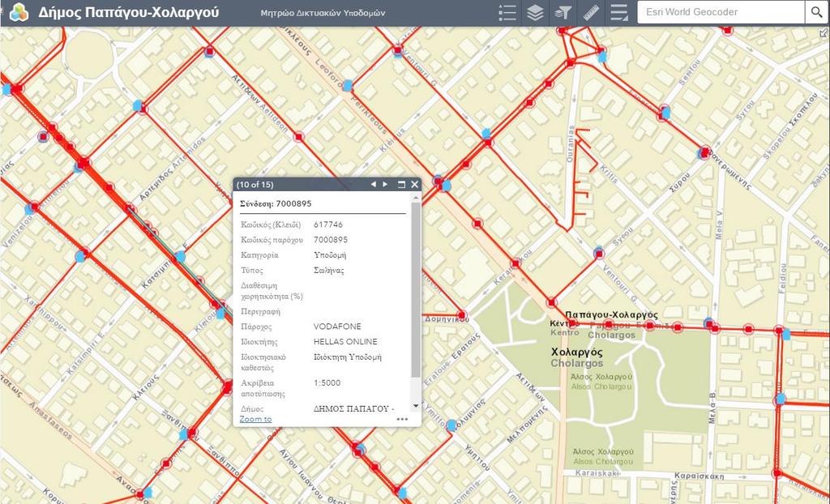Click the (10 of 15) counter text
Screen dimensions: 830x504
point(255,184)
